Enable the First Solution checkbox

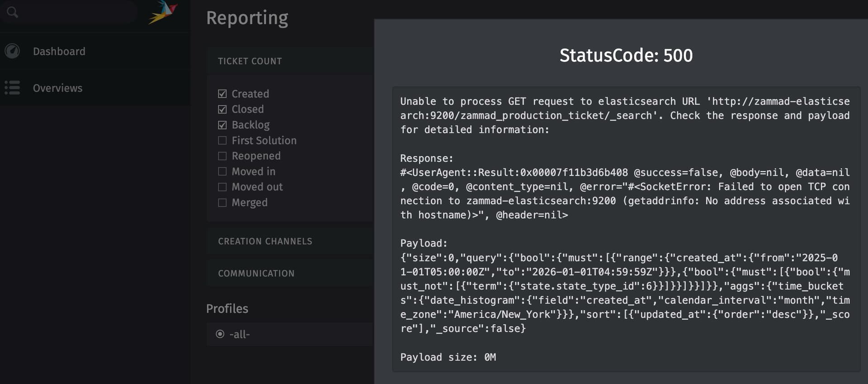222,140
